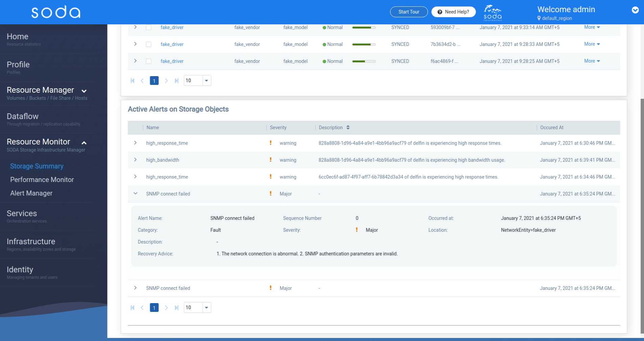
Task: Click the warning icon of high_bandwidth alert
Action: click(270, 160)
